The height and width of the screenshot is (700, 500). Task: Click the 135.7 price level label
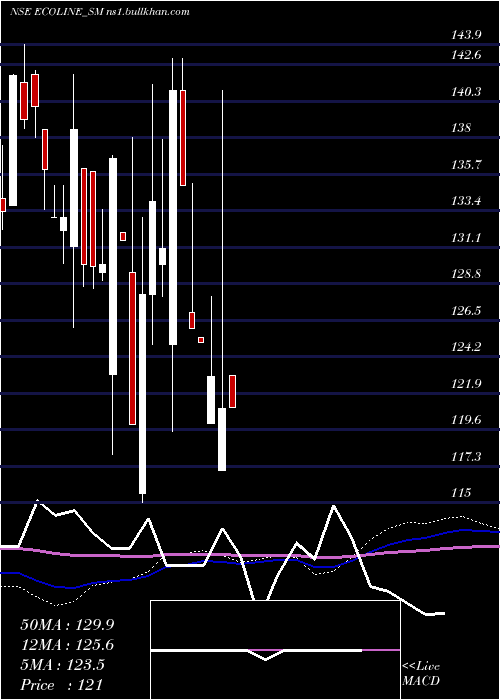coord(466,165)
